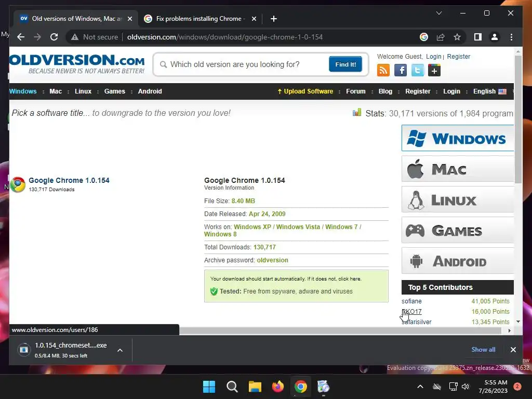
Task: Open the tab search dropdown
Action: tap(438, 13)
